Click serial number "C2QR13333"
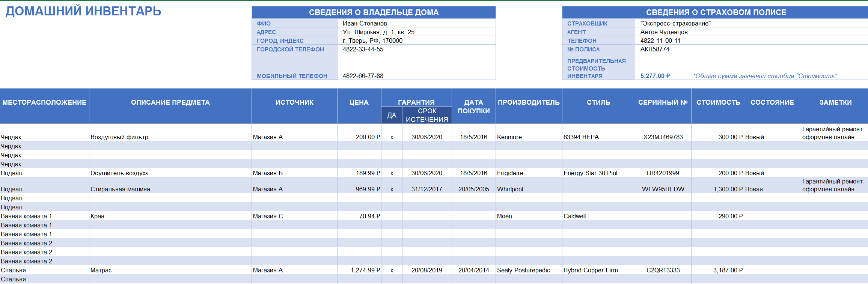This screenshot has width=868, height=284. coord(663,270)
